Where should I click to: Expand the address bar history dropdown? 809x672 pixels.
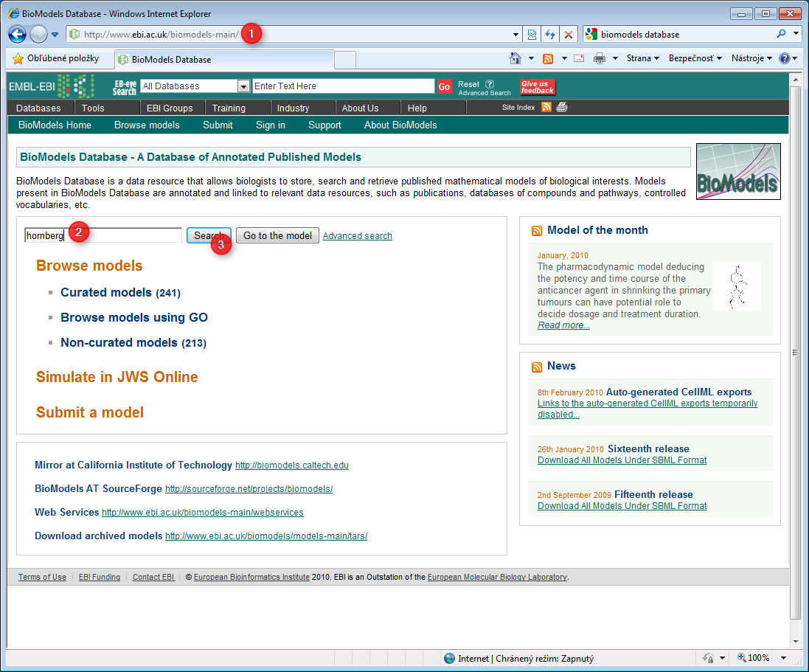[x=515, y=35]
